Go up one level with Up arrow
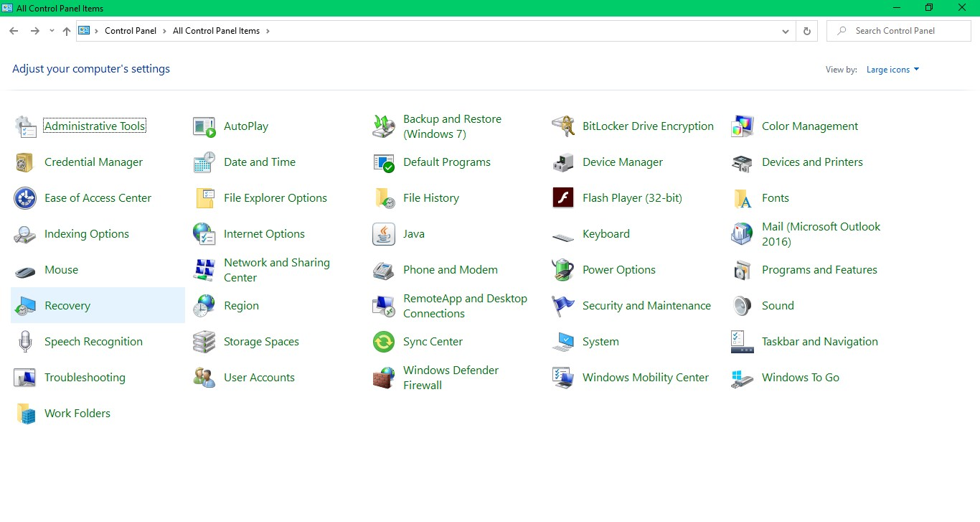Viewport: 980px width, 522px height. (x=67, y=31)
